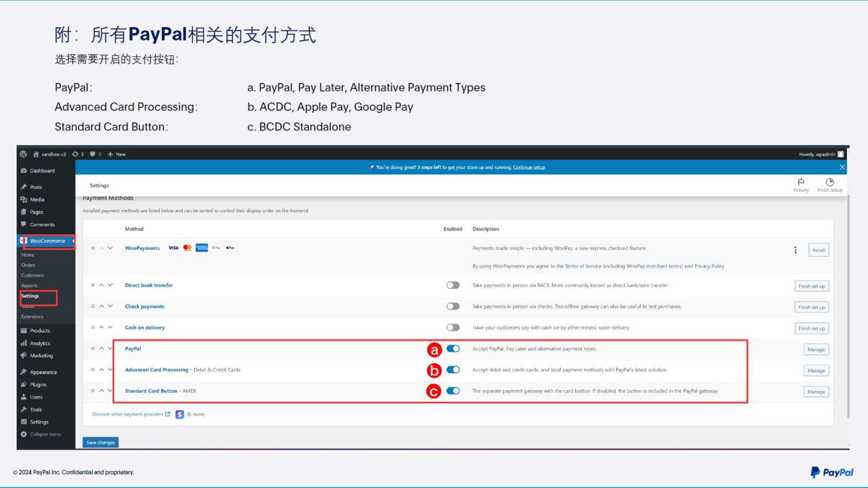This screenshot has width=868, height=488.
Task: Click drag handle for Direct bank transfer row
Action: pyautogui.click(x=93, y=285)
